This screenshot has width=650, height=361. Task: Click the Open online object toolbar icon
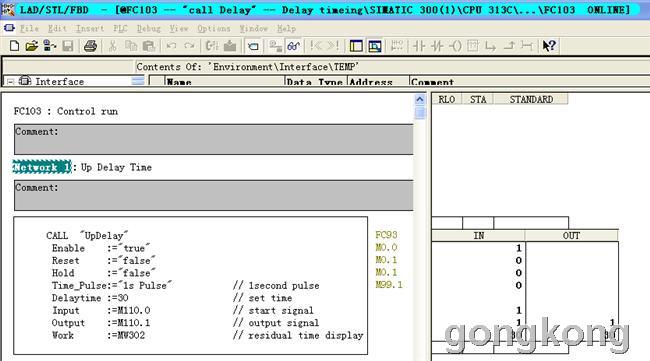click(x=50, y=46)
